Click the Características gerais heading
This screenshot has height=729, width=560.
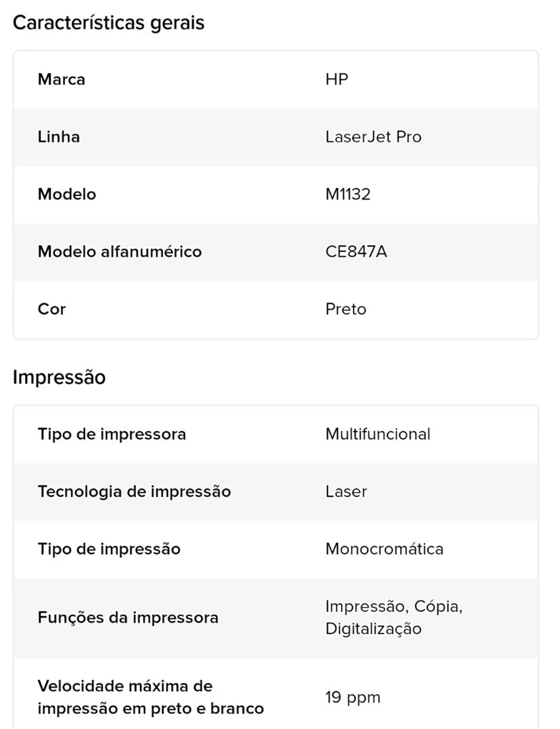[x=108, y=23]
